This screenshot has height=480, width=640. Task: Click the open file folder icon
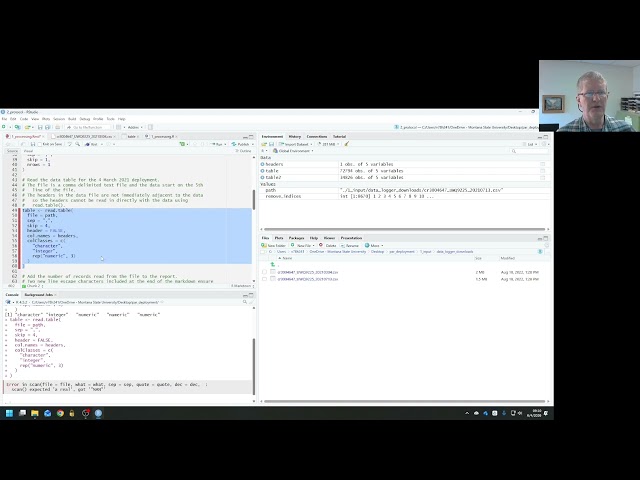click(x=28, y=127)
